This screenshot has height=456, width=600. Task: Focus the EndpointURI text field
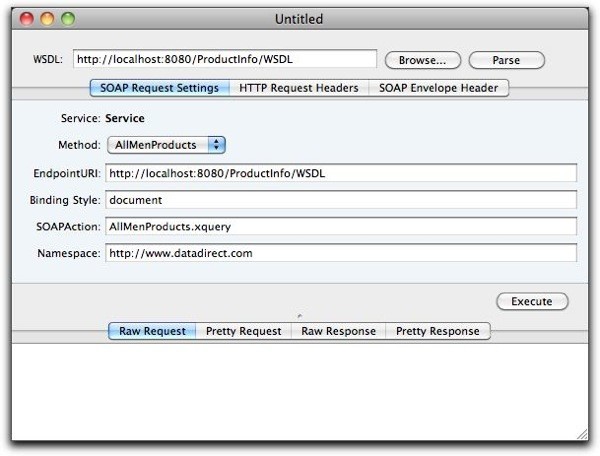[x=341, y=173]
